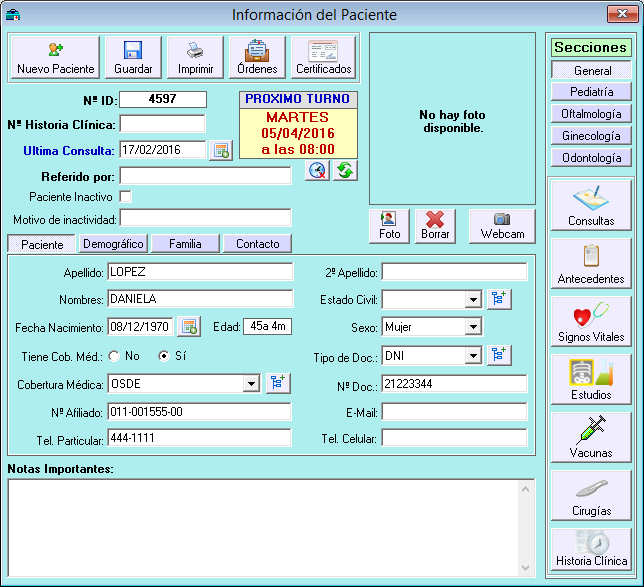Open the Cobertura Médica dropdown list

click(250, 383)
